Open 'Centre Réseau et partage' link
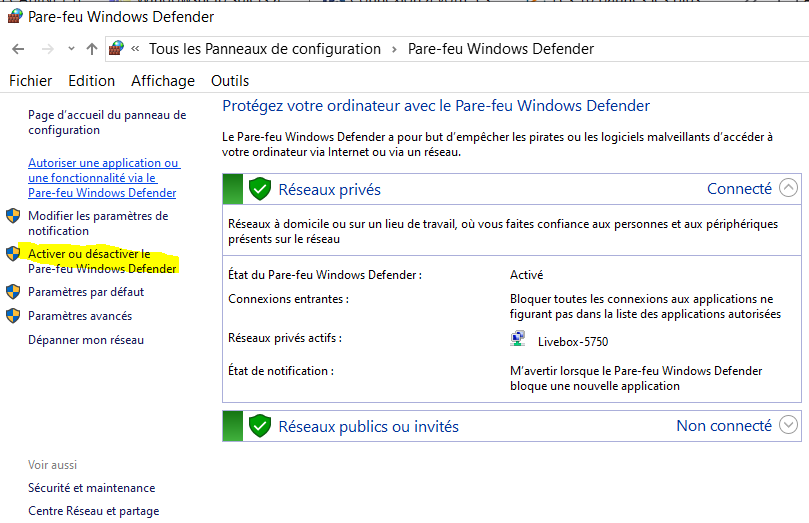 tap(93, 511)
